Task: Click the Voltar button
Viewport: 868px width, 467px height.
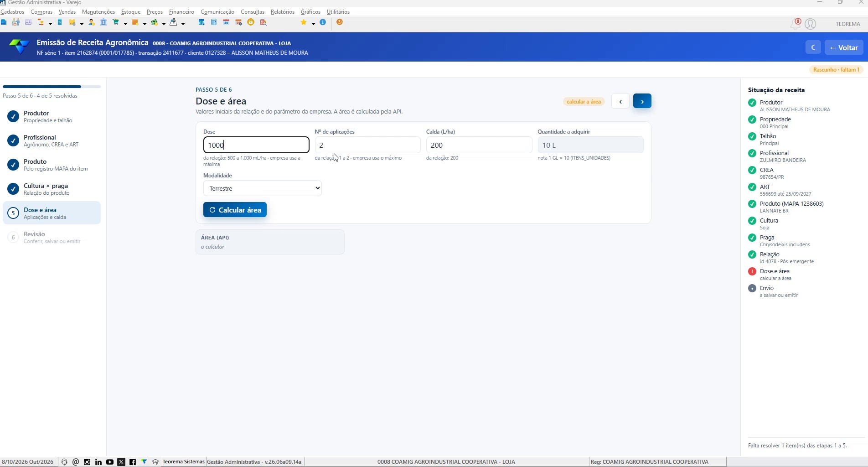Action: point(844,47)
